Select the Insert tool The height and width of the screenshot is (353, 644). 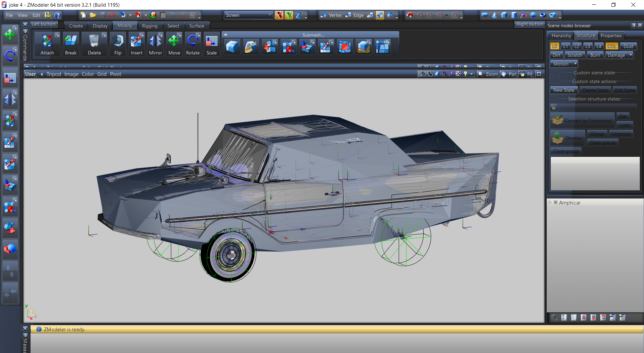(x=137, y=44)
